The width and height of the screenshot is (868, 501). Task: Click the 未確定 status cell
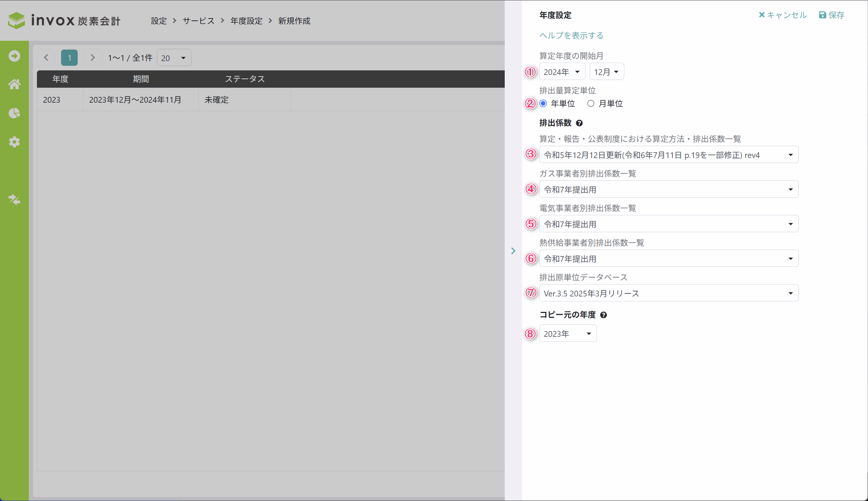[244, 100]
